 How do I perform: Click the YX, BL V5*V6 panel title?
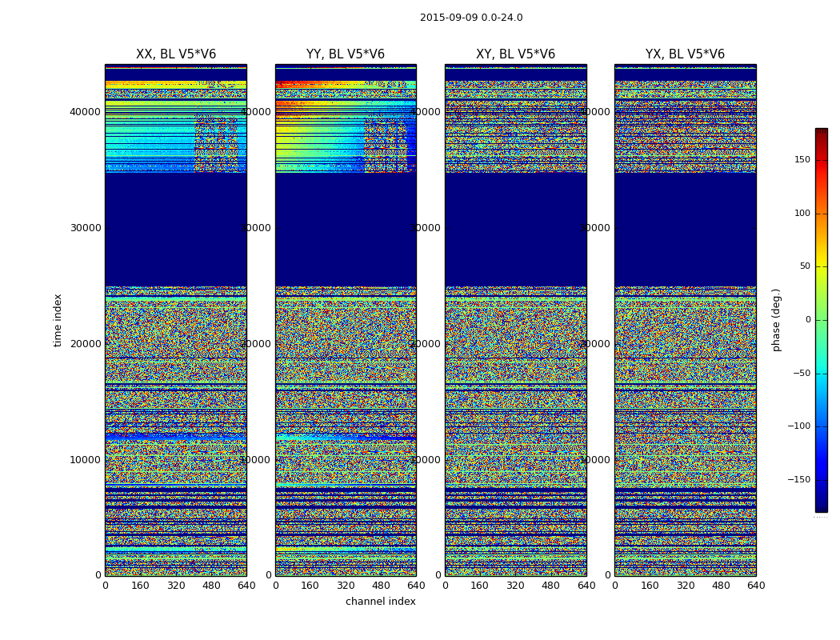(x=685, y=54)
